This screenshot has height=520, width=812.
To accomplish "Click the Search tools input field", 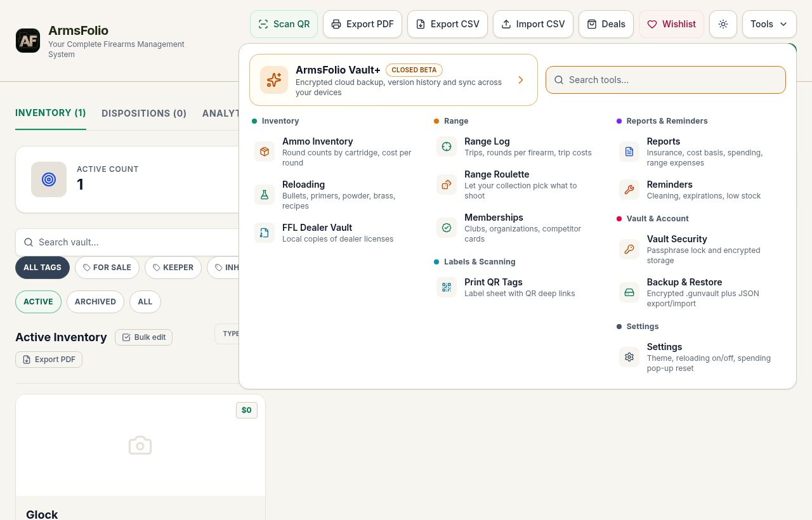I will (x=665, y=80).
